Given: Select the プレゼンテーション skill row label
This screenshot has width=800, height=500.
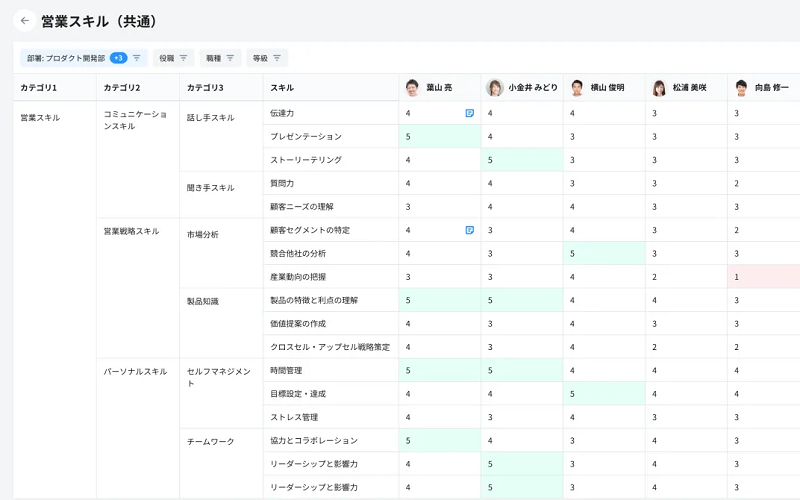Looking at the screenshot, I should pos(306,137).
